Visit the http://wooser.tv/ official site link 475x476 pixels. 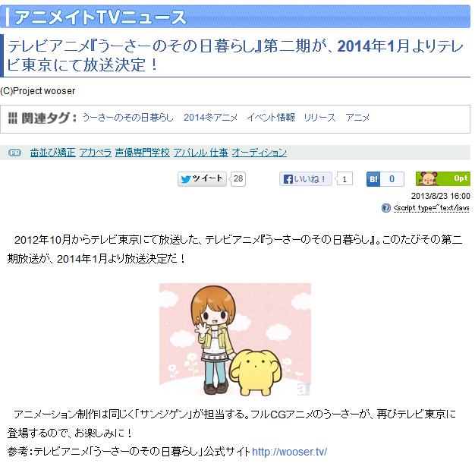click(290, 452)
